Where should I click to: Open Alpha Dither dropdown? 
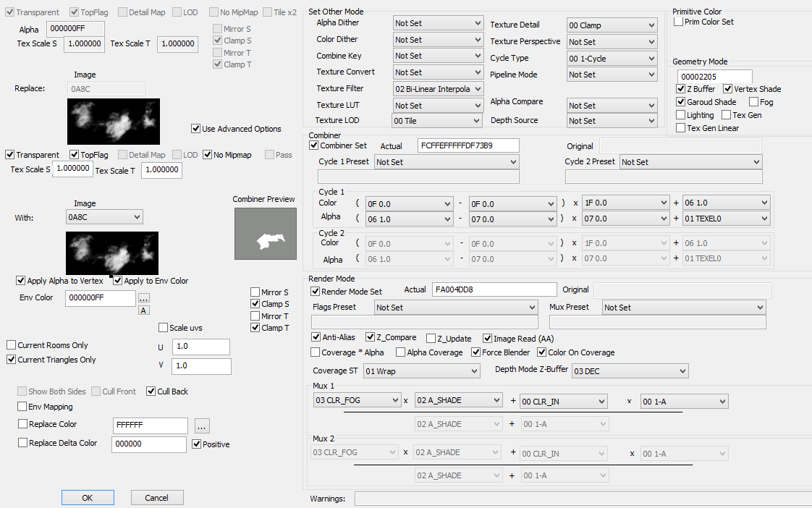point(438,22)
